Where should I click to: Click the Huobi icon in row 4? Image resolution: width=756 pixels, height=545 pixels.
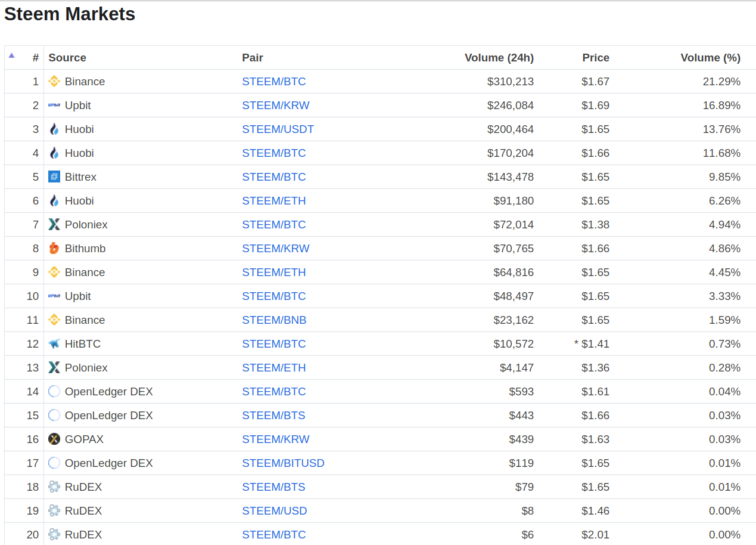pyautogui.click(x=54, y=153)
